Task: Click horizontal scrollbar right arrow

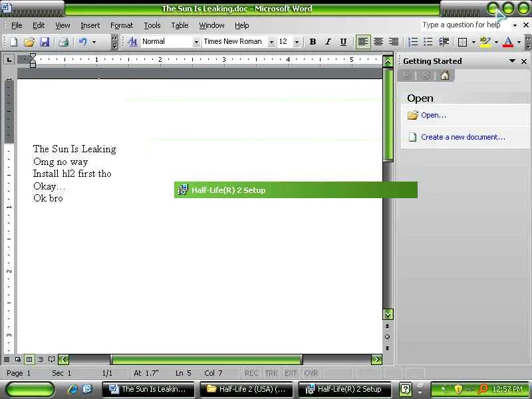Action: coord(376,359)
